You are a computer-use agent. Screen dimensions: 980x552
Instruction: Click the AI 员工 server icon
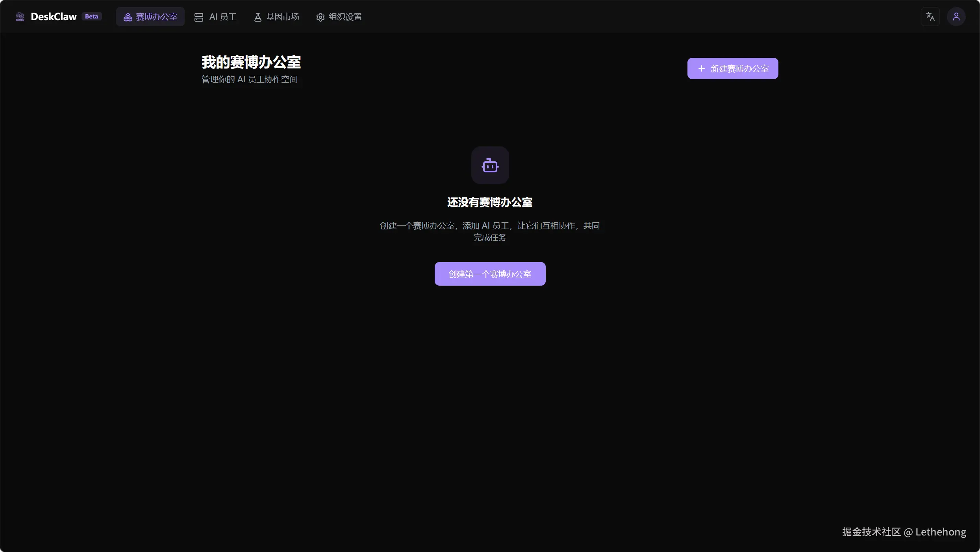click(199, 17)
